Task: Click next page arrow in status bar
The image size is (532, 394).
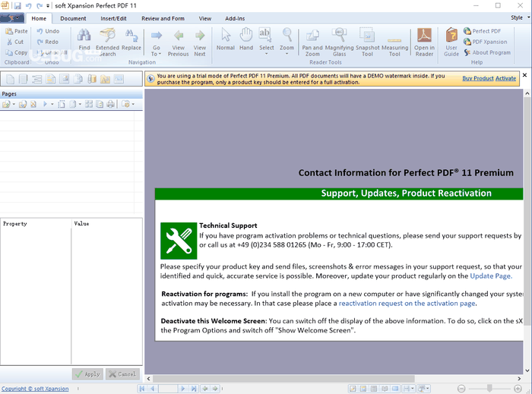Action: pyautogui.click(x=183, y=389)
